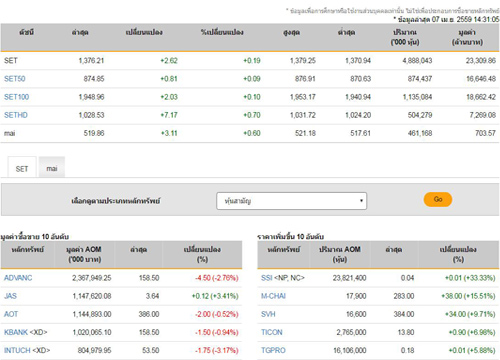Click the SET row in index table

[x=250, y=61]
